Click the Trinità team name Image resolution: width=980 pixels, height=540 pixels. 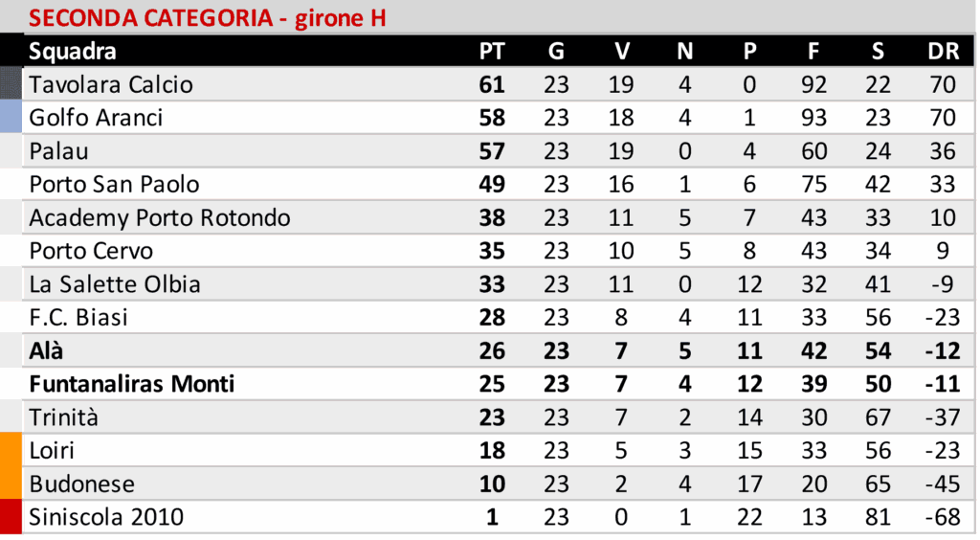point(64,417)
